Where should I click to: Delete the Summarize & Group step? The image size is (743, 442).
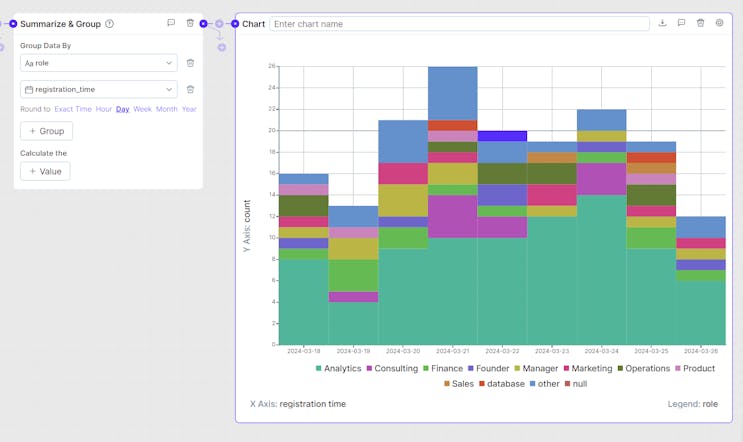tap(190, 23)
